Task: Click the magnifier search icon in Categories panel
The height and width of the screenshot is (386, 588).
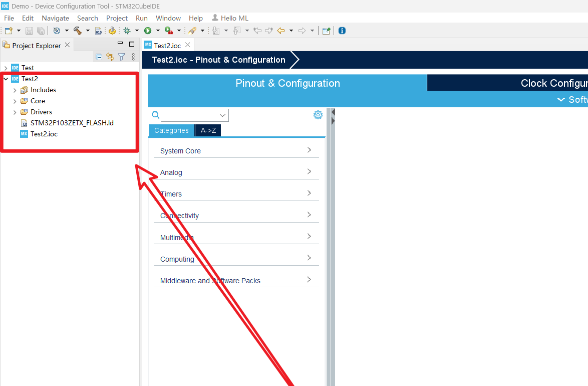Action: (156, 114)
